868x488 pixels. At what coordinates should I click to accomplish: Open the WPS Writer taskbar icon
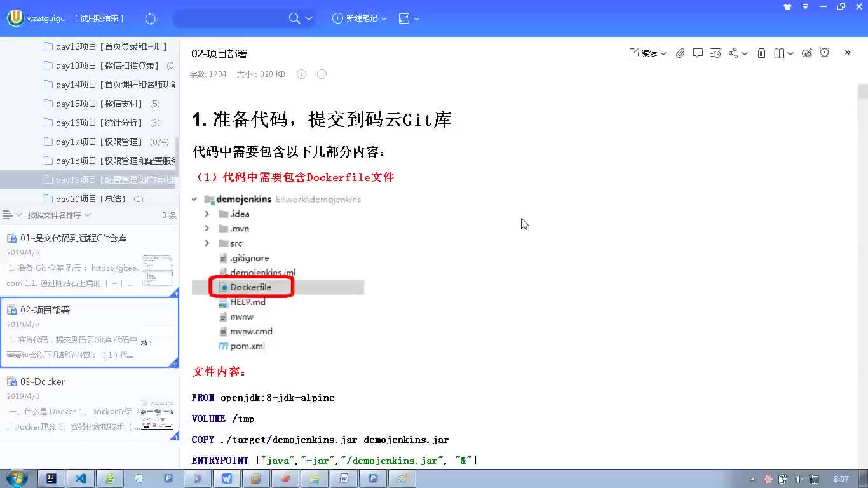[x=227, y=478]
